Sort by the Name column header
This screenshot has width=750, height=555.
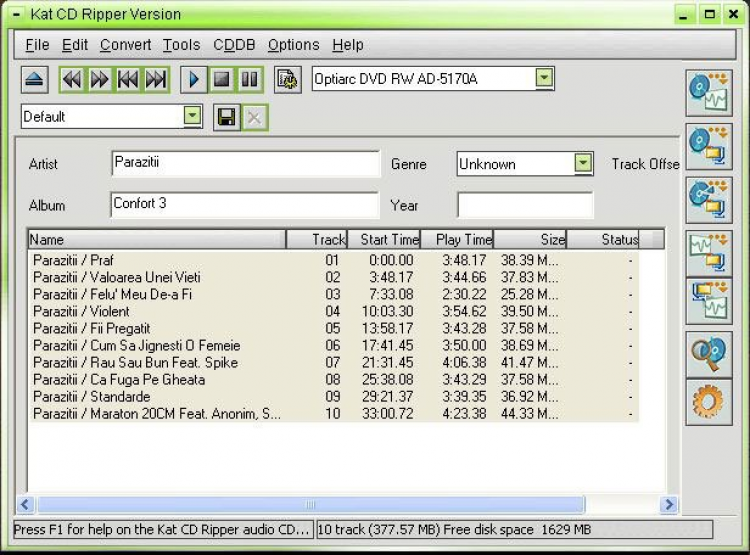(157, 239)
